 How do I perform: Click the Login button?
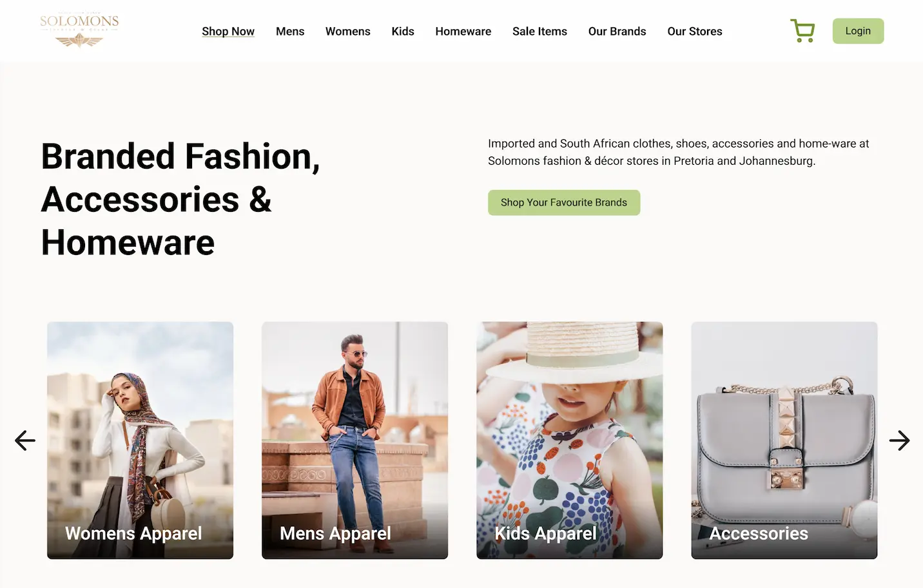click(858, 31)
